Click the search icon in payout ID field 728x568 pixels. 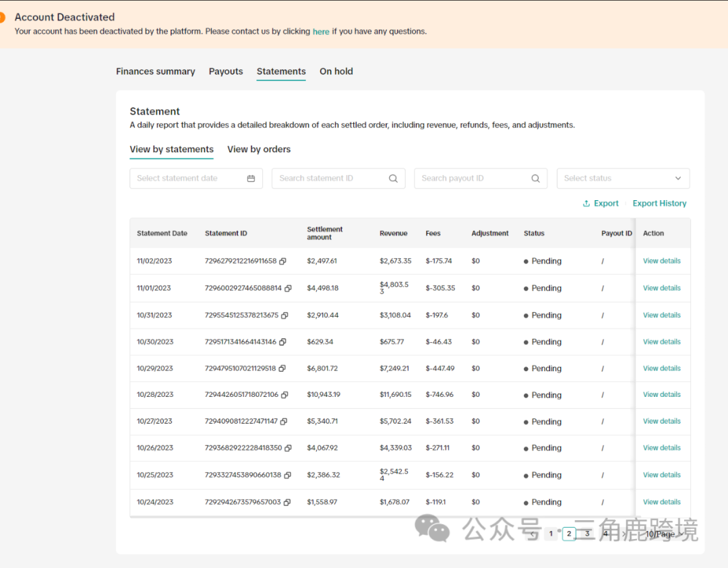(535, 179)
